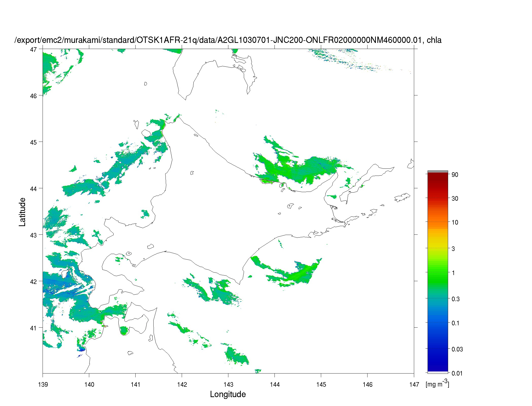This screenshot has height=406, width=532.
Task: Click the 'Longitude' axis label
Action: click(x=228, y=394)
